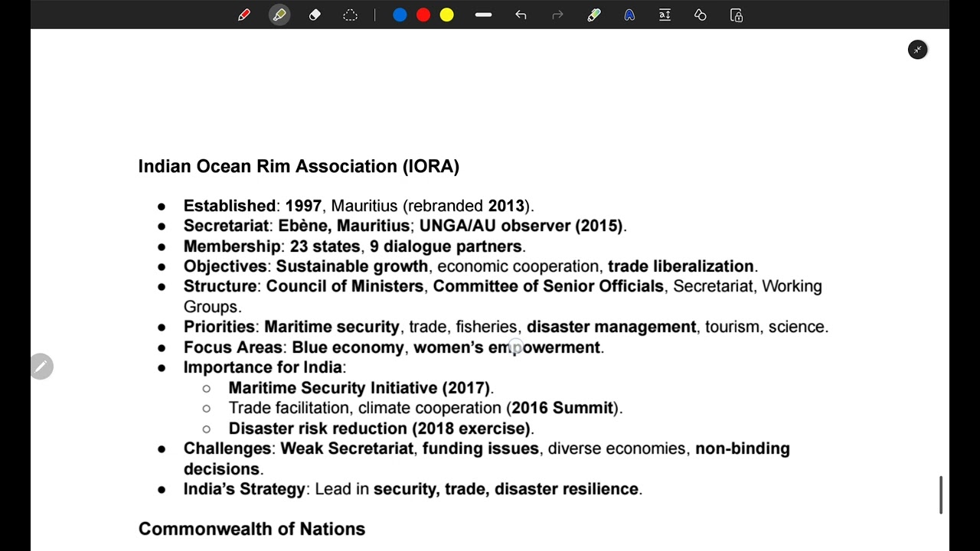Click the vertical scrollbar thumb
The width and height of the screenshot is (980, 551).
941,495
